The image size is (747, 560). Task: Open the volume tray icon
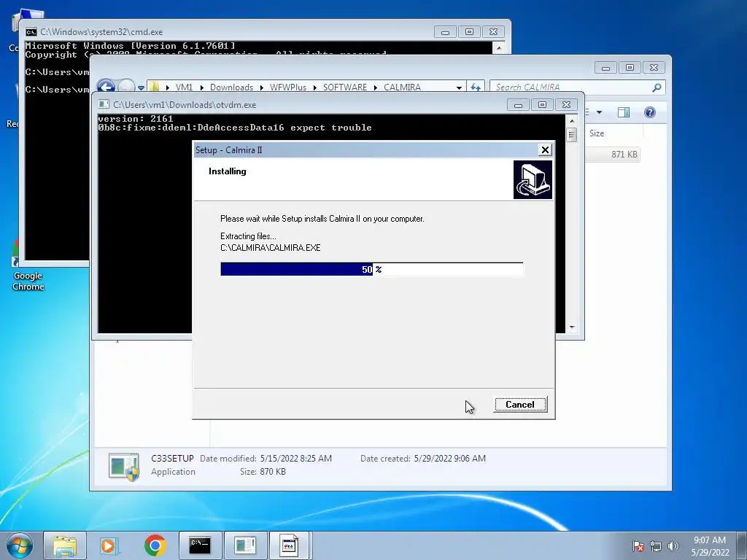click(673, 546)
